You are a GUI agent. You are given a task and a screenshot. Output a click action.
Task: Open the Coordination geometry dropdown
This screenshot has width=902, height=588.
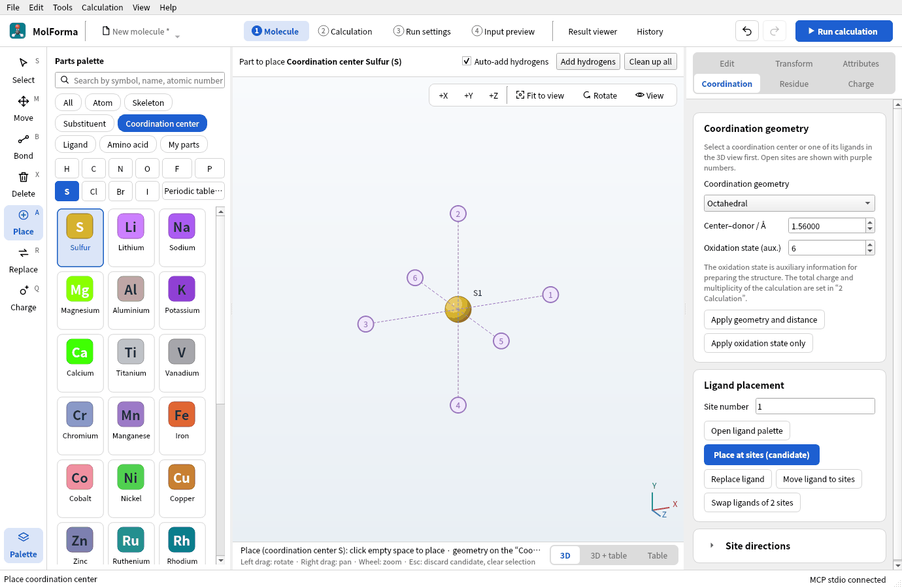click(789, 203)
